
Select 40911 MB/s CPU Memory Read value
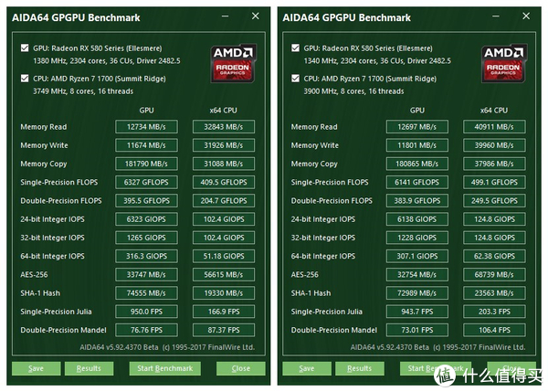pos(494,127)
